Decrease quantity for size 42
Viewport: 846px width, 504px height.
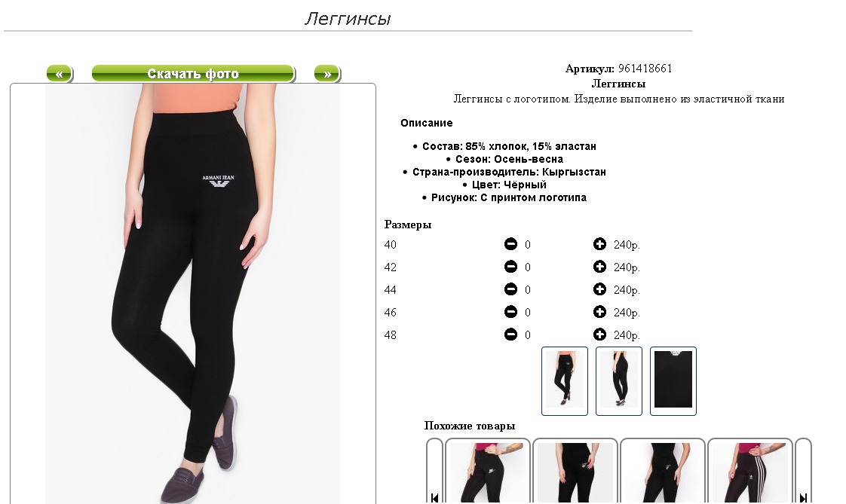pyautogui.click(x=510, y=267)
